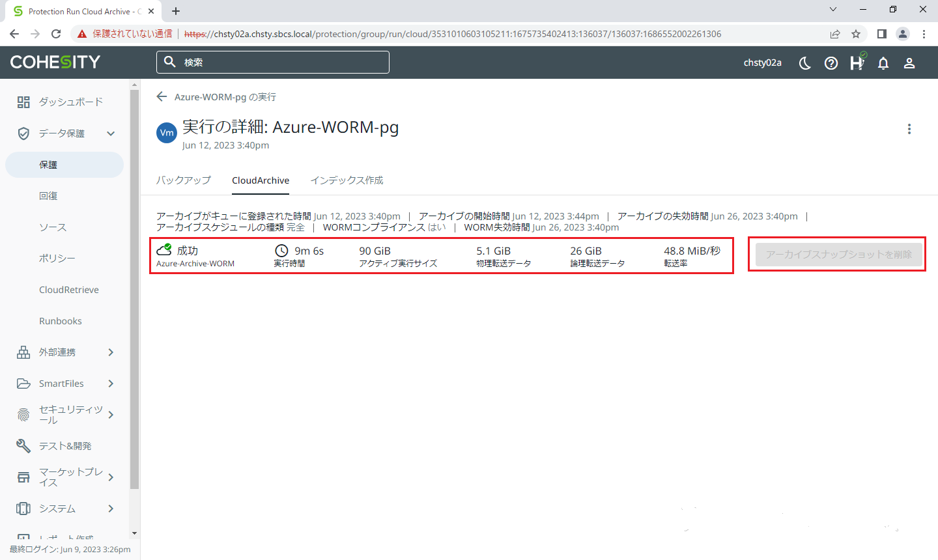Go back using the arrow beside Azure-WORM-pg
Screen dimensions: 938x560
(x=162, y=96)
